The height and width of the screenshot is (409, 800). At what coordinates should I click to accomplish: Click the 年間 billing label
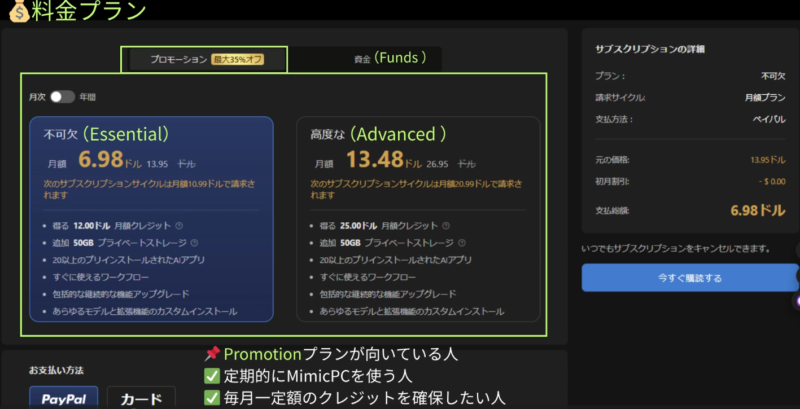click(x=87, y=97)
